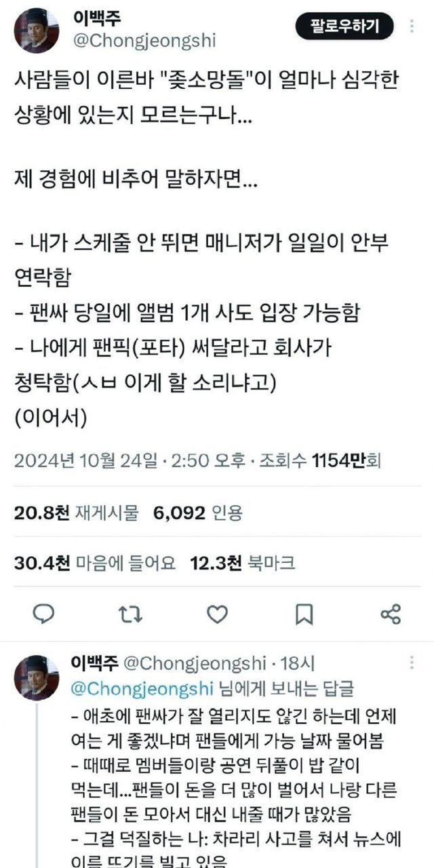Image resolution: width=434 pixels, height=868 pixels.
Task: Click the 팔로우하기 follow button
Action: 343,26
